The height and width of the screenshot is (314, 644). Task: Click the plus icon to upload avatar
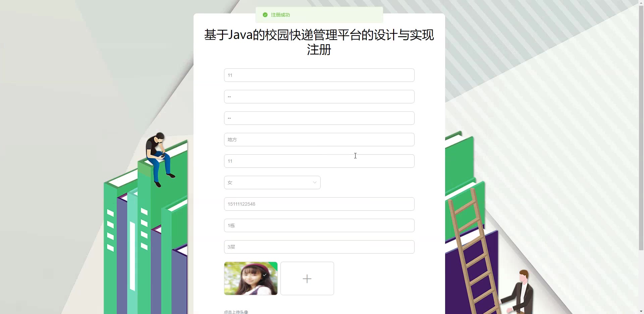click(307, 278)
